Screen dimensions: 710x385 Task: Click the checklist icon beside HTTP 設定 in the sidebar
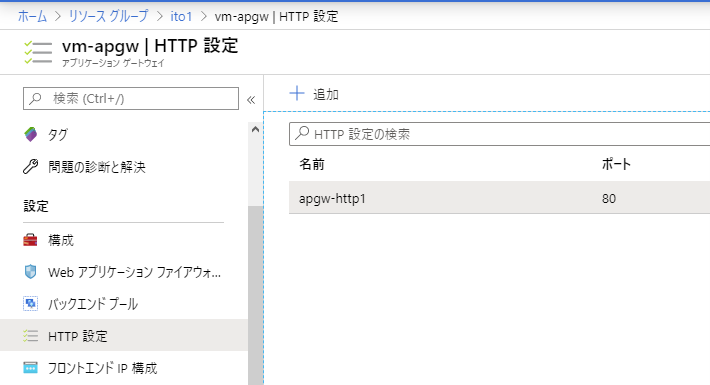point(30,336)
